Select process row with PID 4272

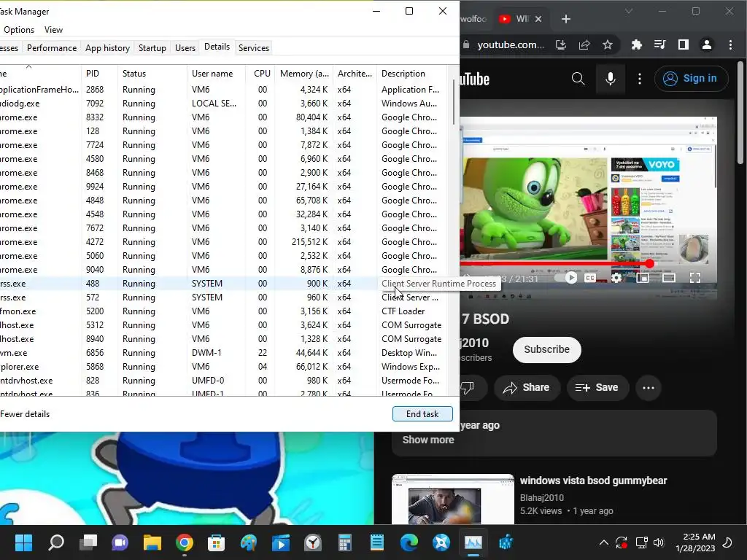(x=223, y=242)
